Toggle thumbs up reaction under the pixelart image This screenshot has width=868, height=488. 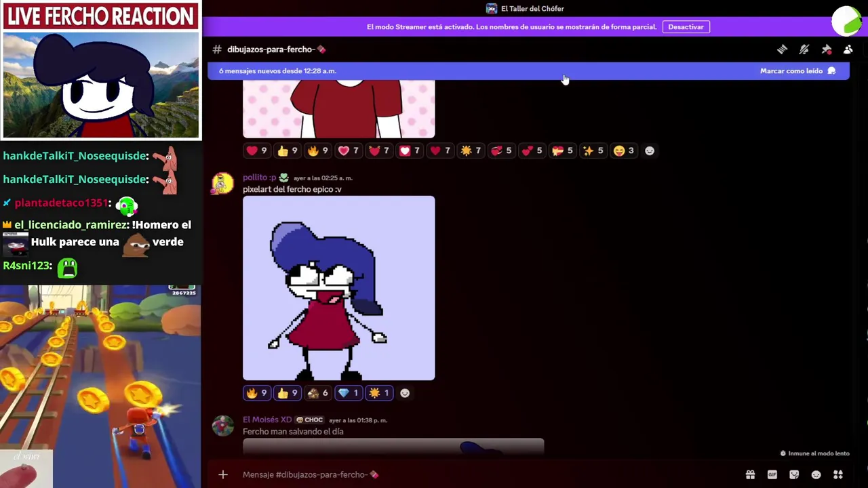pyautogui.click(x=287, y=393)
